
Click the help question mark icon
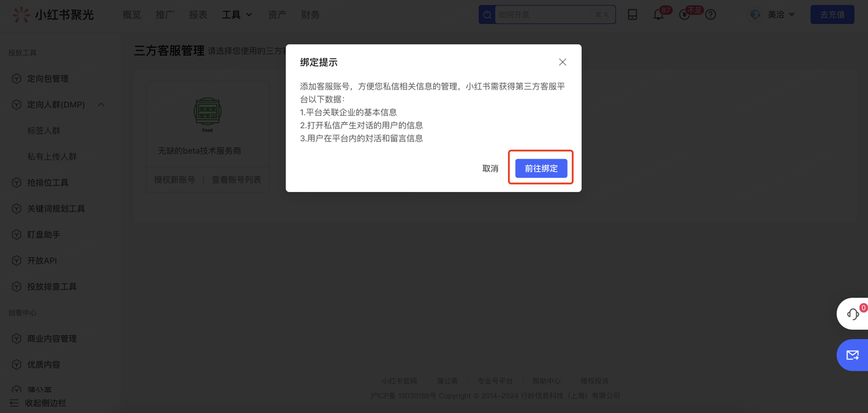point(711,14)
